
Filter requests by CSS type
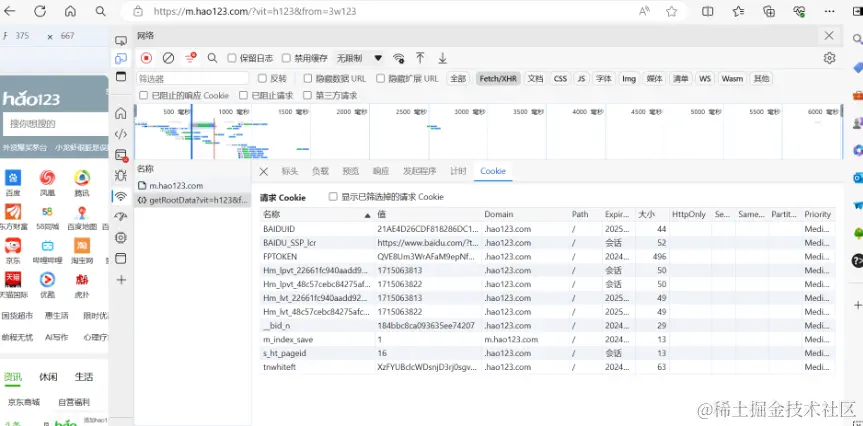click(x=560, y=79)
